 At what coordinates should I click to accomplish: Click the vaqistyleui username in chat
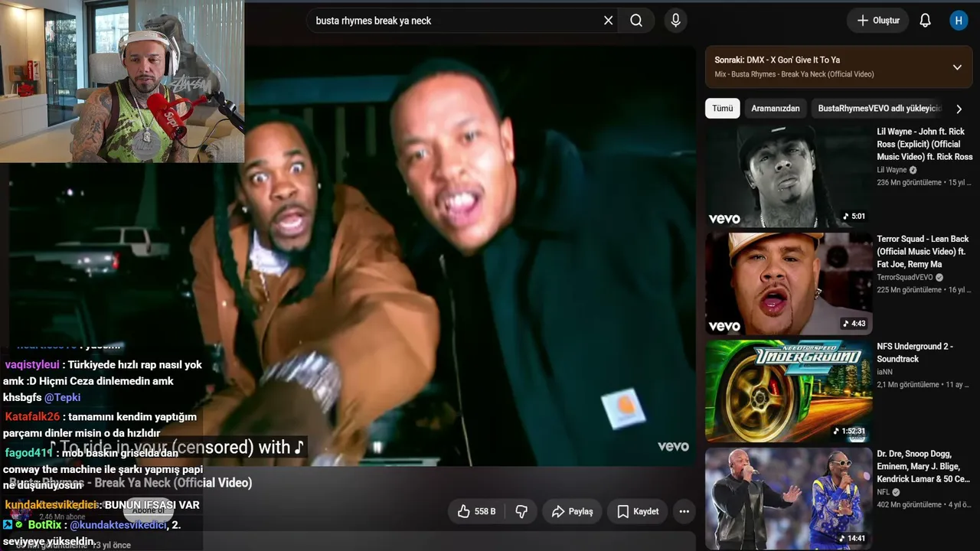point(32,365)
